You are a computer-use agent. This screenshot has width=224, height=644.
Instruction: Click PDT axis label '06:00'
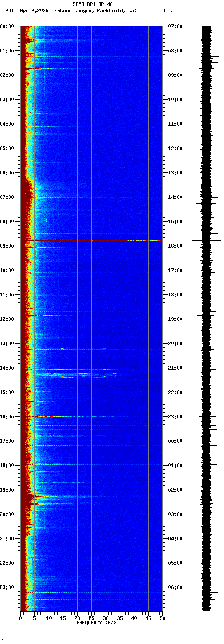(7, 173)
